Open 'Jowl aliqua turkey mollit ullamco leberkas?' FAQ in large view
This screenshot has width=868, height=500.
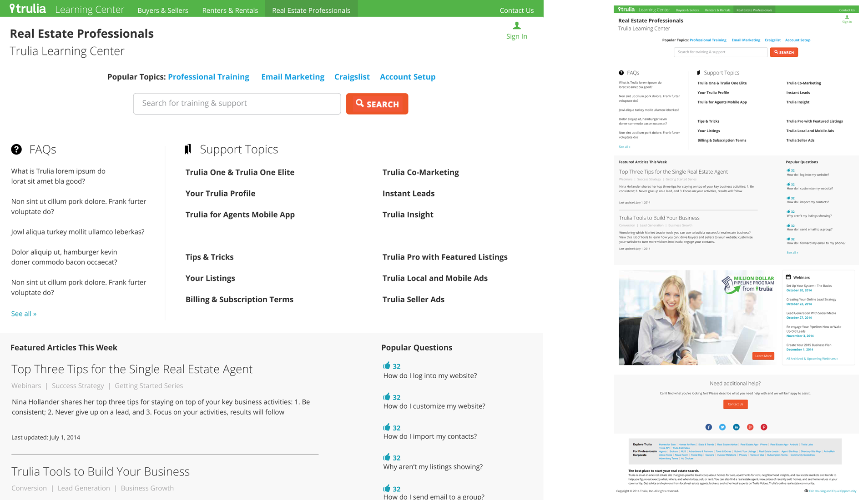78,232
